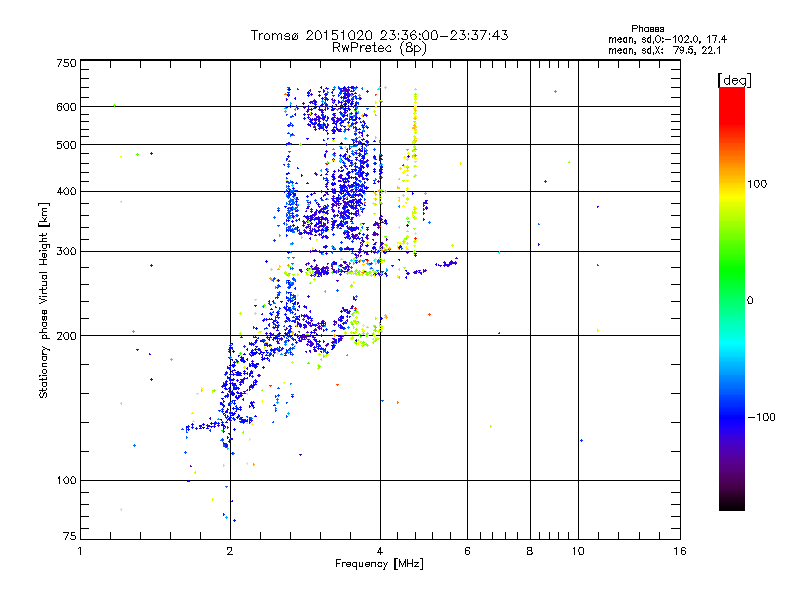Viewport: 800px width, 600px height.
Task: Click the x-axis tick label "1"
Action: [x=80, y=551]
